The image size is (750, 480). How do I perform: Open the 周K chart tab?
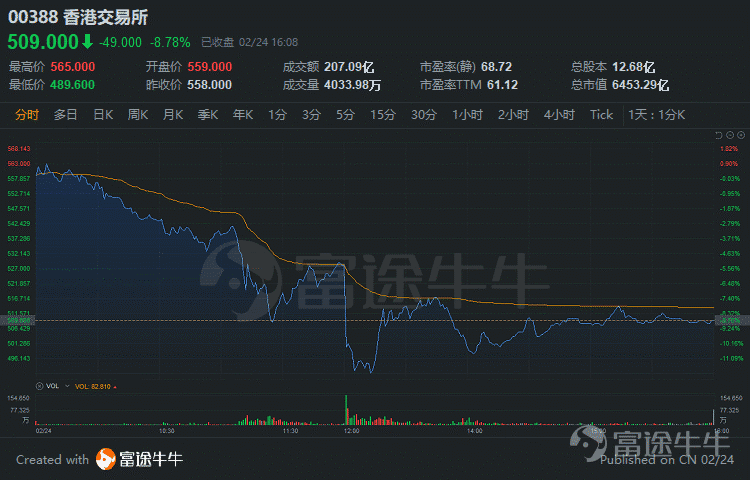point(138,115)
